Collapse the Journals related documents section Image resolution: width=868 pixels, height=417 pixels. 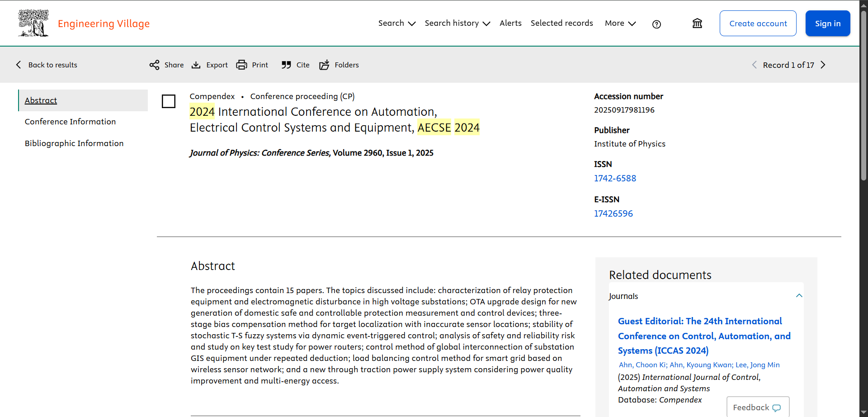click(799, 296)
